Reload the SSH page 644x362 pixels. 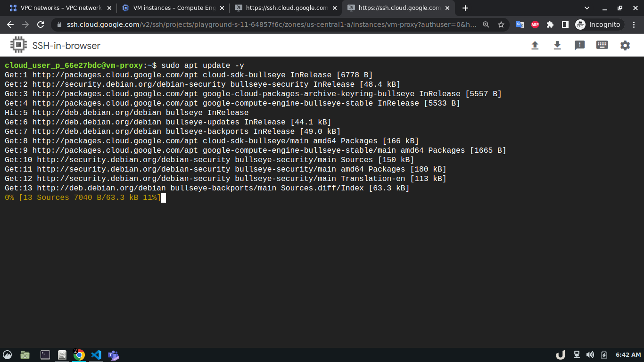(x=41, y=25)
